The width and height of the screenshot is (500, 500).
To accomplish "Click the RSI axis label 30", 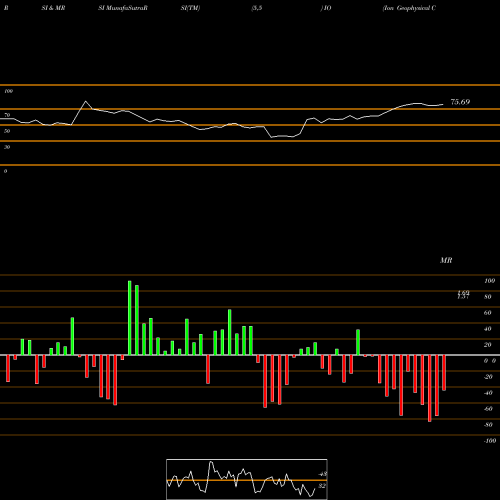I will (7, 147).
